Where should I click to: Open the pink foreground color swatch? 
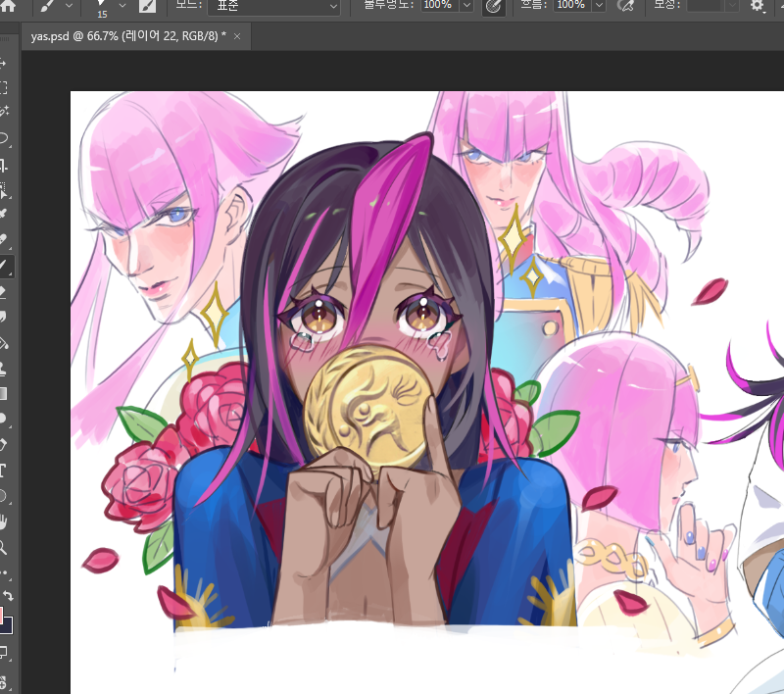[2, 615]
